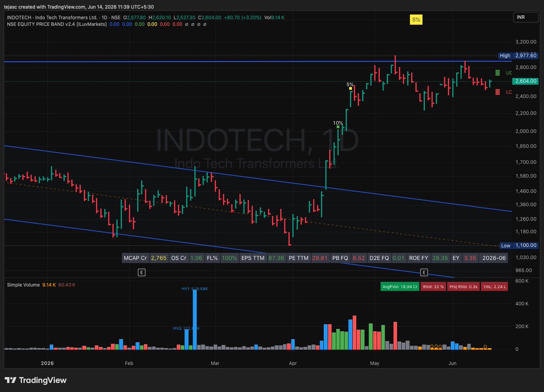
Task: Click the earnings 'E' marker near late May
Action: [424, 272]
